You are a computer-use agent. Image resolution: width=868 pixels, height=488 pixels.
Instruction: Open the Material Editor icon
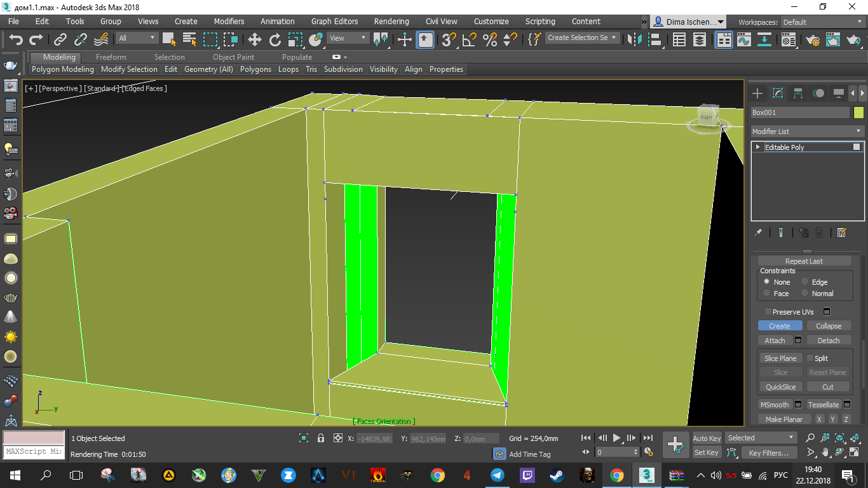[x=789, y=39]
